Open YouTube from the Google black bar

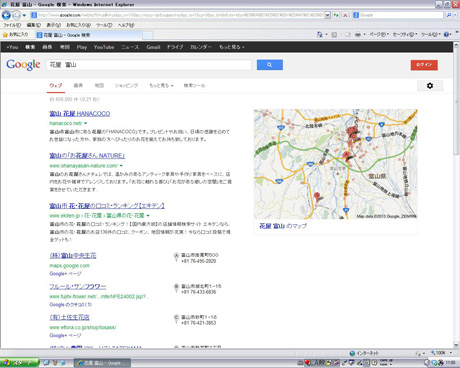pyautogui.click(x=104, y=47)
